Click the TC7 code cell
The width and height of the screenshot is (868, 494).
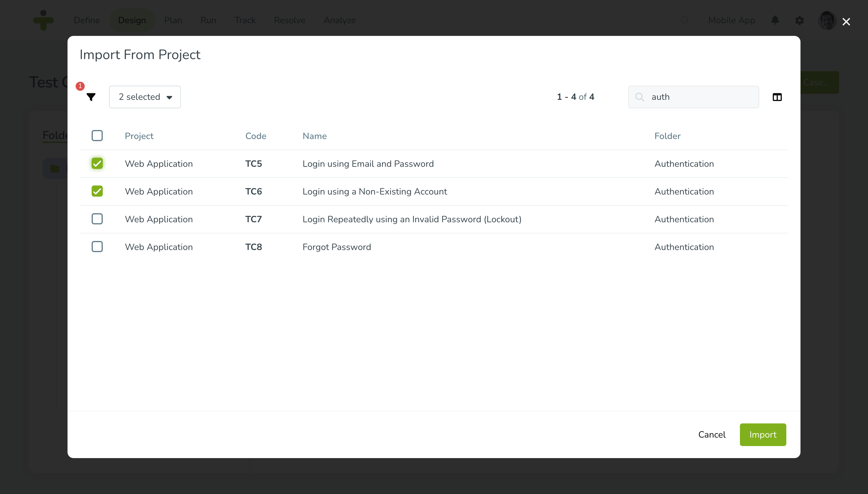[254, 220]
